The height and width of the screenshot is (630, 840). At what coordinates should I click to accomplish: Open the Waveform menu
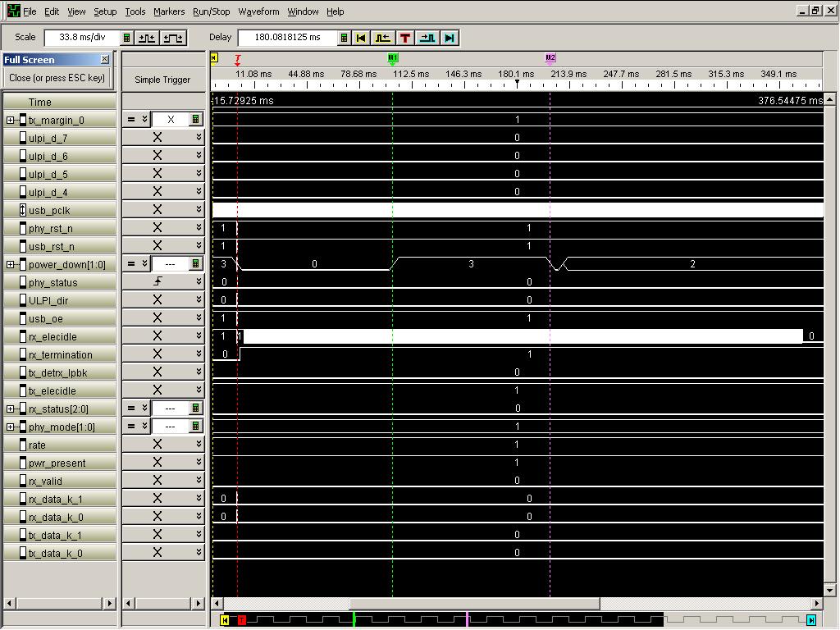click(258, 11)
